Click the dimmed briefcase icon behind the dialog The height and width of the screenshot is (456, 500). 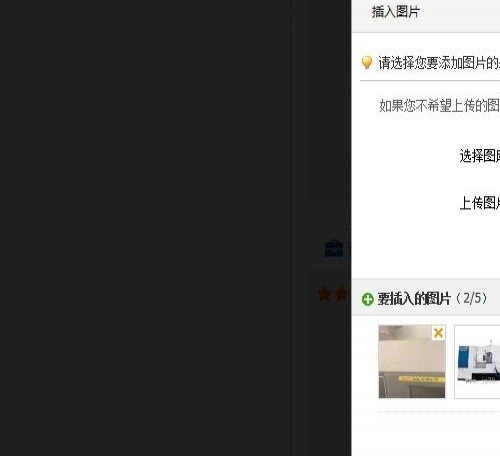click(334, 248)
